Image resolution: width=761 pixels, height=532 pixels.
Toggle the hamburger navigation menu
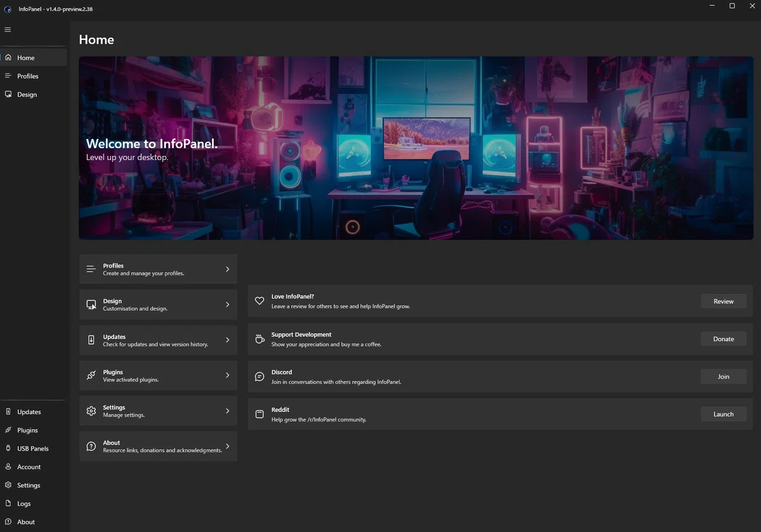pyautogui.click(x=8, y=30)
